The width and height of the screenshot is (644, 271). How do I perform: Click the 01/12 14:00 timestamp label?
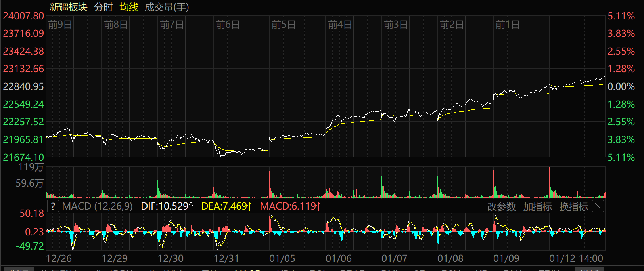(x=576, y=259)
